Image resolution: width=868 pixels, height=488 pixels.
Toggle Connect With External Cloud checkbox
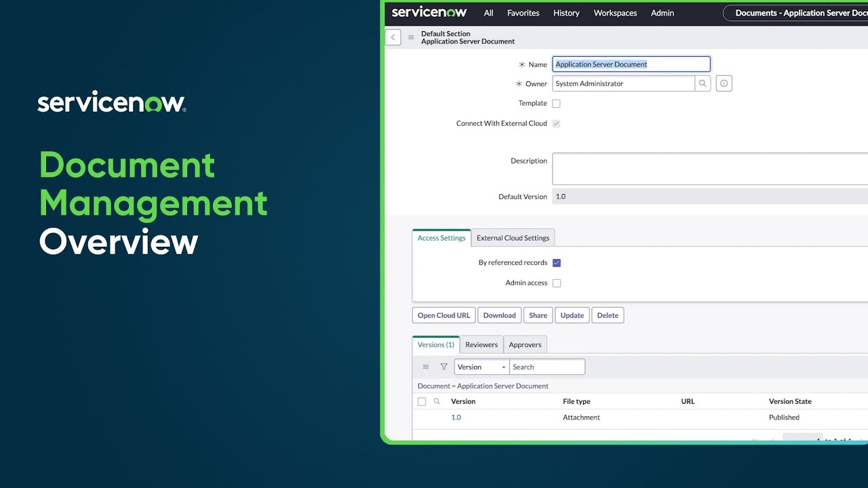click(556, 123)
